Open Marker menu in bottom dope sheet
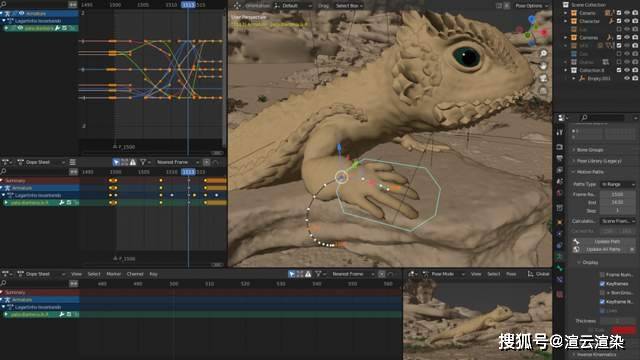The width and height of the screenshot is (640, 360). (114, 274)
